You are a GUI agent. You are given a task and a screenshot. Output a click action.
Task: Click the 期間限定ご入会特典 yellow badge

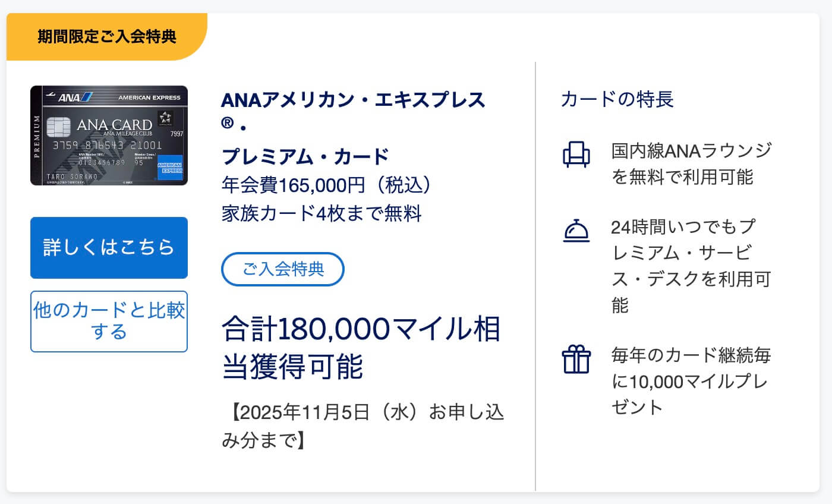(x=107, y=36)
